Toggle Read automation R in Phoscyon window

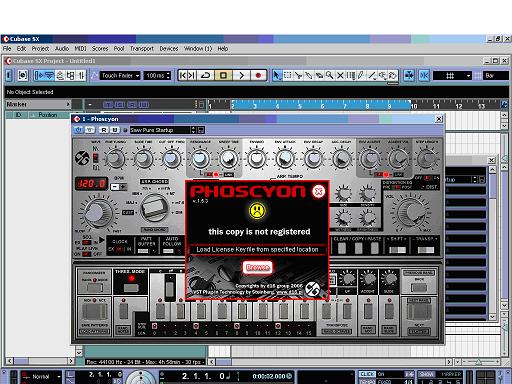104,130
